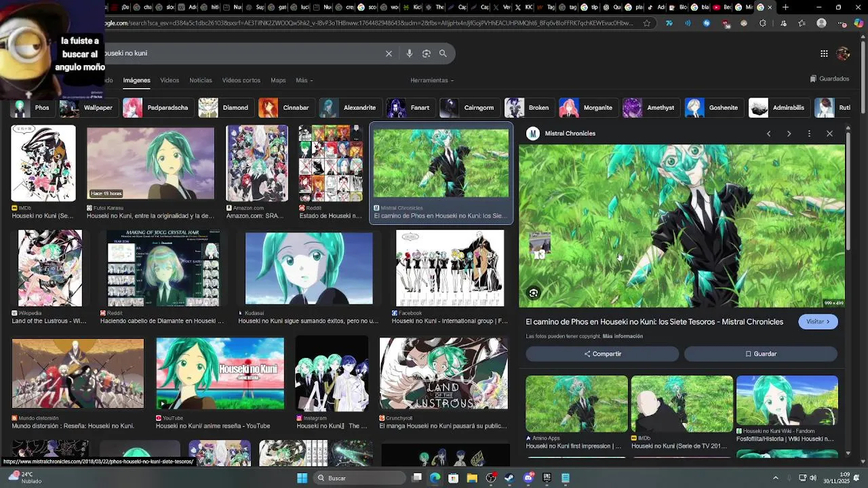Open Google Lens image search icon
The height and width of the screenshot is (488, 868).
pos(427,54)
